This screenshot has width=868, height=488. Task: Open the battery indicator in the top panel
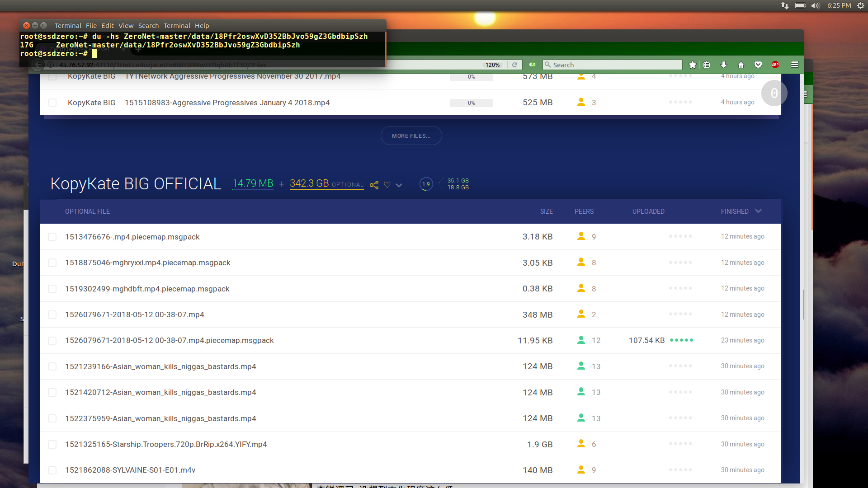(x=801, y=5)
